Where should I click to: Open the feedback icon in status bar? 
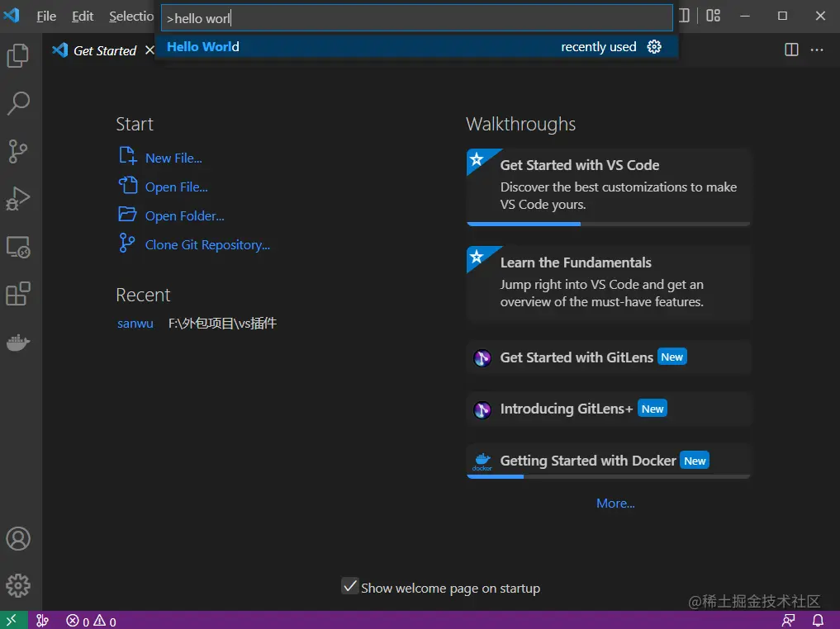(x=789, y=621)
